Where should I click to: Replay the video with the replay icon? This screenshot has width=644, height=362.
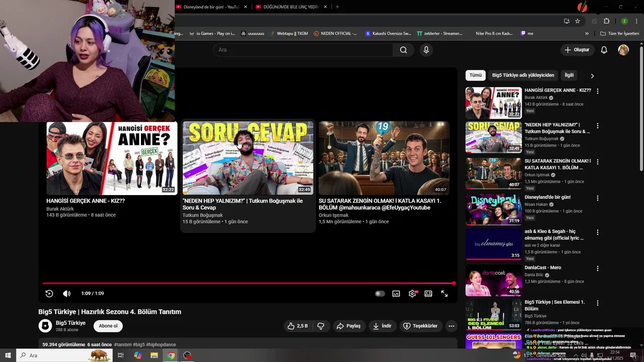pos(49,294)
